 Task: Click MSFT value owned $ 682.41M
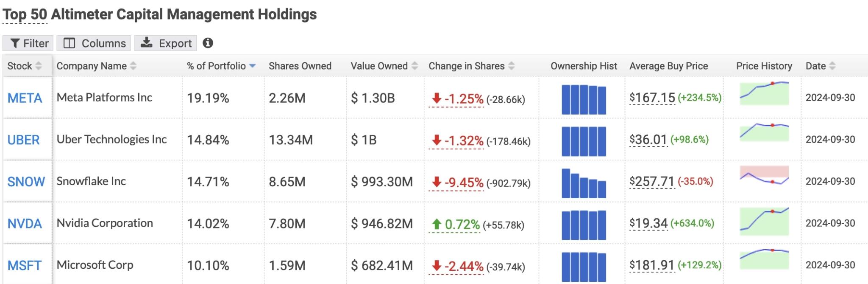tap(382, 265)
